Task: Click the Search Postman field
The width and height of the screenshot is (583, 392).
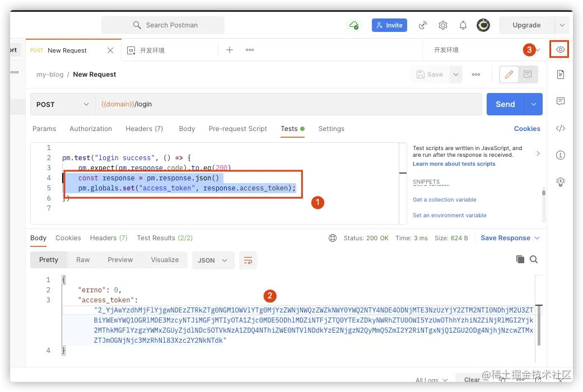Action: point(163,25)
